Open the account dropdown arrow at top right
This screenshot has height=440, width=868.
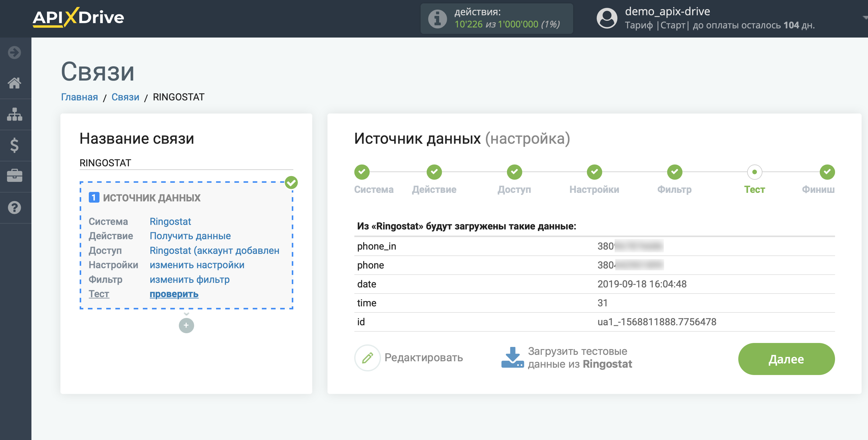point(865,17)
